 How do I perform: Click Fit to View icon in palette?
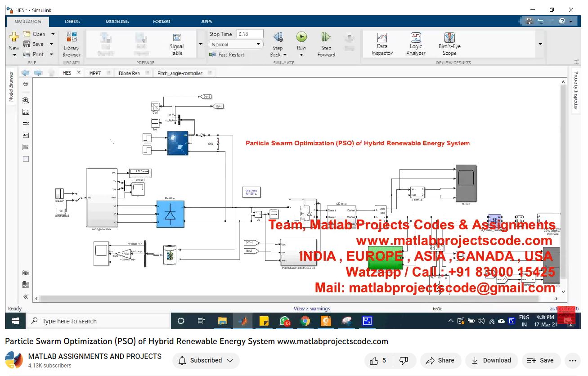[26, 112]
